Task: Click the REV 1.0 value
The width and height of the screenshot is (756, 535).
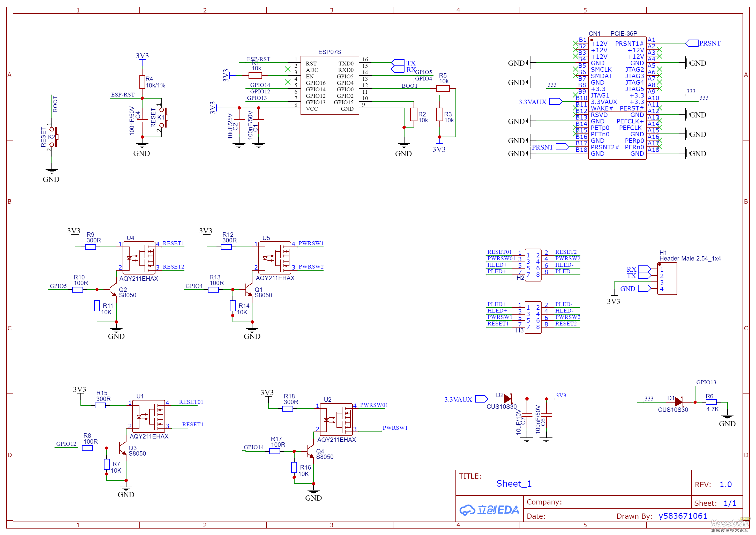Action: (x=725, y=485)
